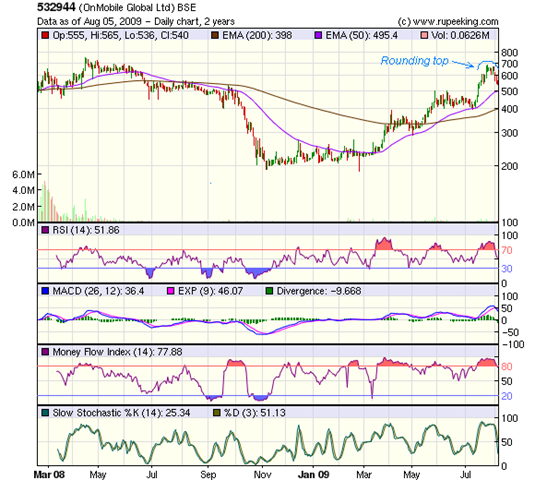535x480 pixels.
Task: Click the 500 price axis label
Action: pyautogui.click(x=509, y=91)
